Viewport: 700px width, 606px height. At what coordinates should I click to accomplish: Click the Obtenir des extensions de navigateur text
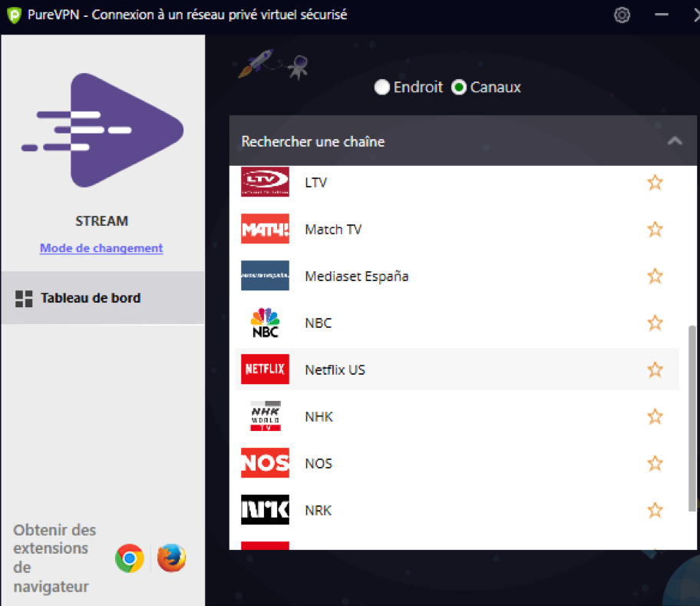pos(54,558)
